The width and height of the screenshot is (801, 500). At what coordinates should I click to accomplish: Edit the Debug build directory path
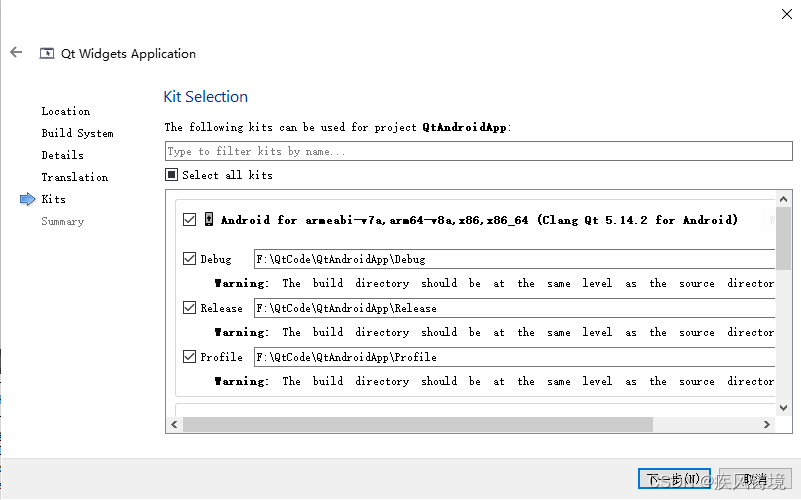[514, 259]
